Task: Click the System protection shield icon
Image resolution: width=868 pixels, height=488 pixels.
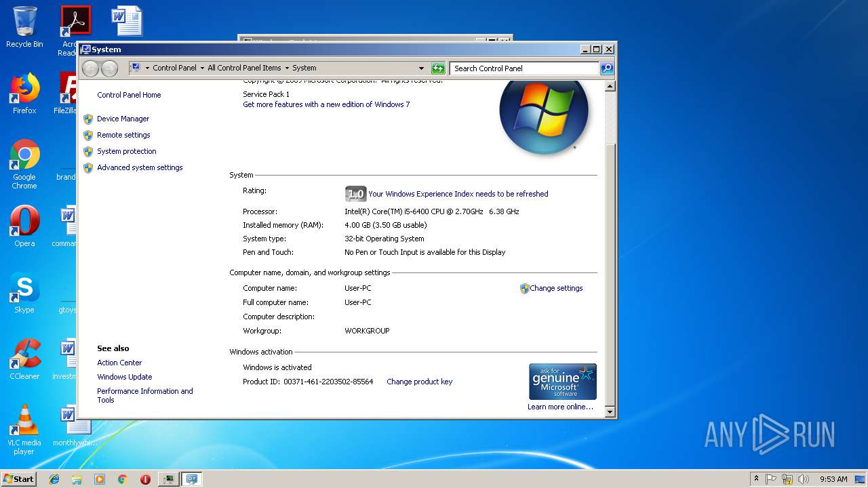Action: coord(88,151)
